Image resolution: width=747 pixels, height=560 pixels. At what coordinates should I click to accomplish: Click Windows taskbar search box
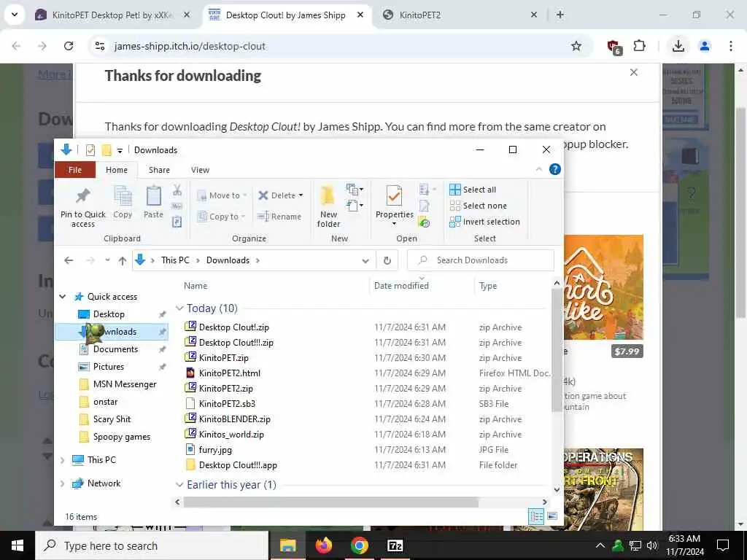pos(152,545)
